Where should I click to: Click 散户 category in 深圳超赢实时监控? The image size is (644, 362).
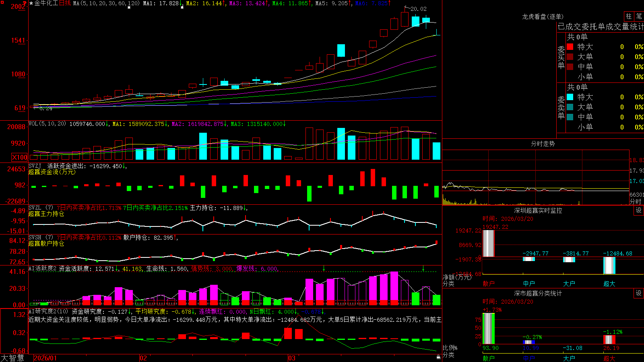(488, 284)
